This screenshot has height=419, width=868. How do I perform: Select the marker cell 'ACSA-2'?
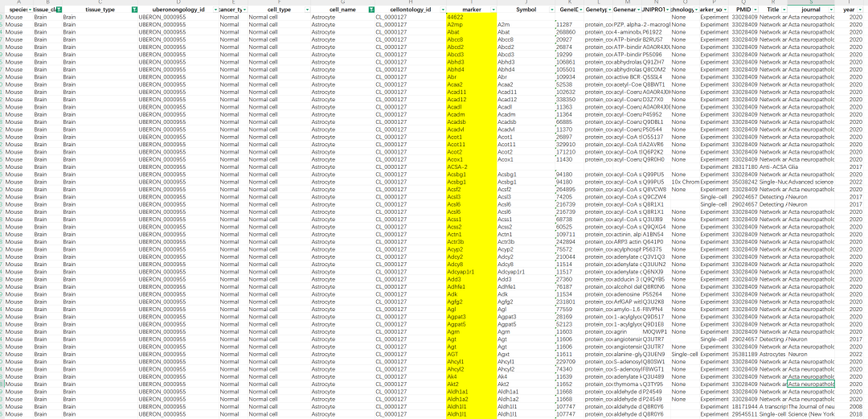pyautogui.click(x=472, y=166)
